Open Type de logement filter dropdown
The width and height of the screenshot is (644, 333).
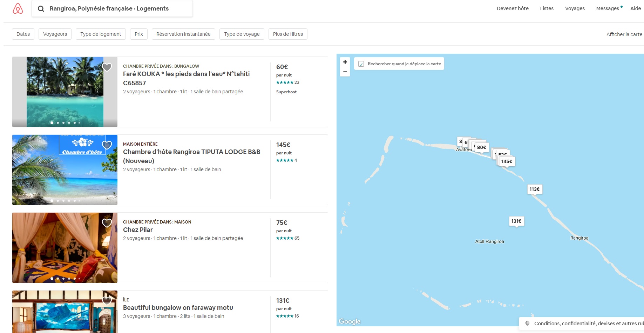click(101, 34)
